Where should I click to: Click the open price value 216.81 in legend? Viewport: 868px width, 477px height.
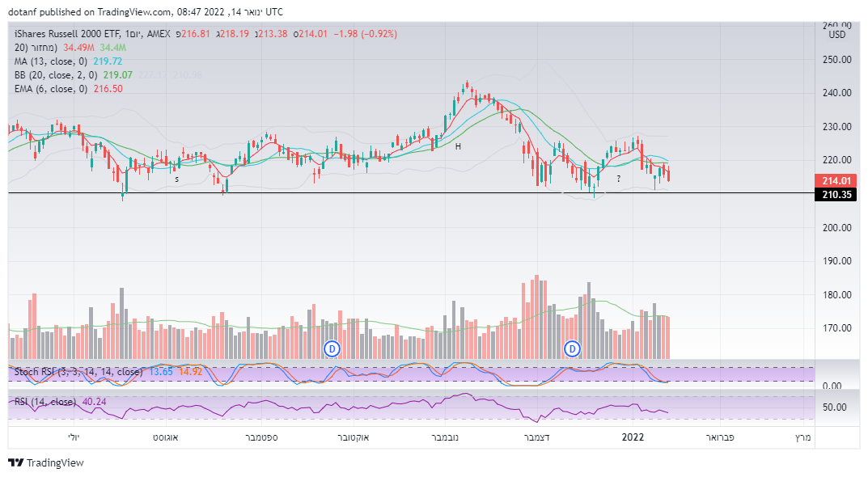(x=196, y=34)
